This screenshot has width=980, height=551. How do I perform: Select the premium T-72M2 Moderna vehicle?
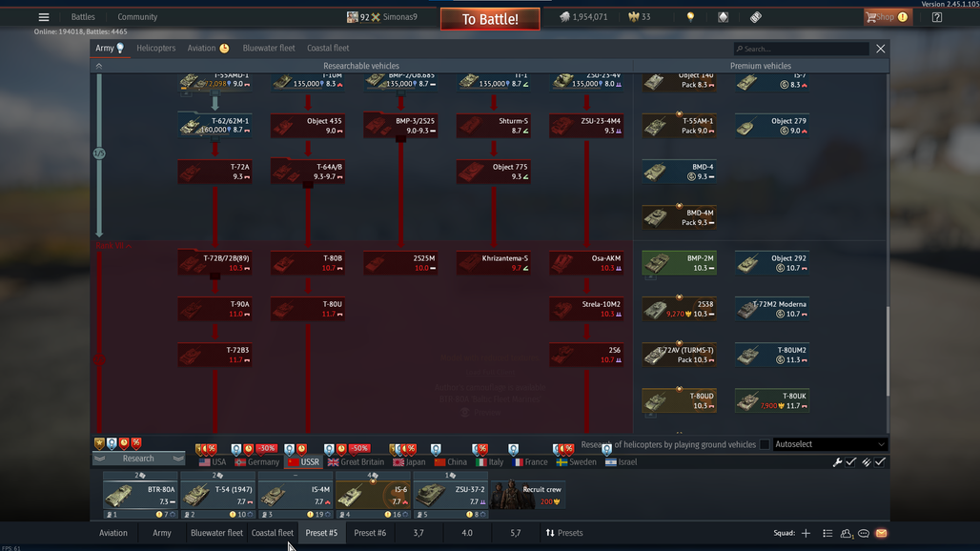[x=772, y=309]
